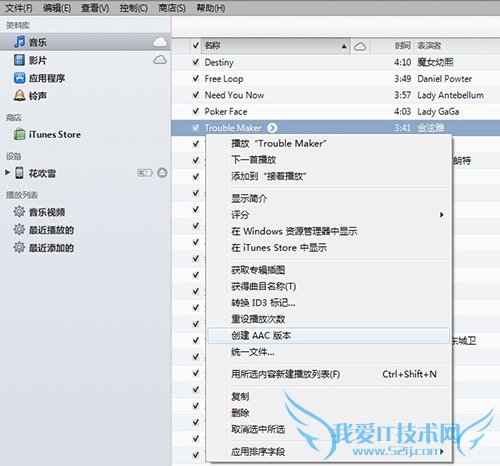
Task: Choose 取消选中所选 menu entry
Action: 329,429
